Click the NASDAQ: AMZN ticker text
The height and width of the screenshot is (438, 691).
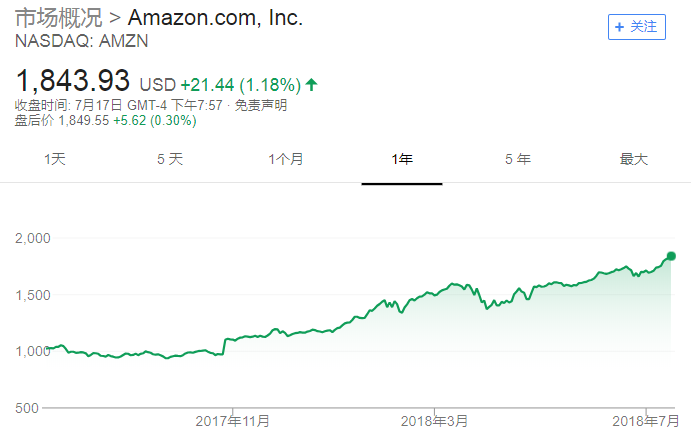70,41
